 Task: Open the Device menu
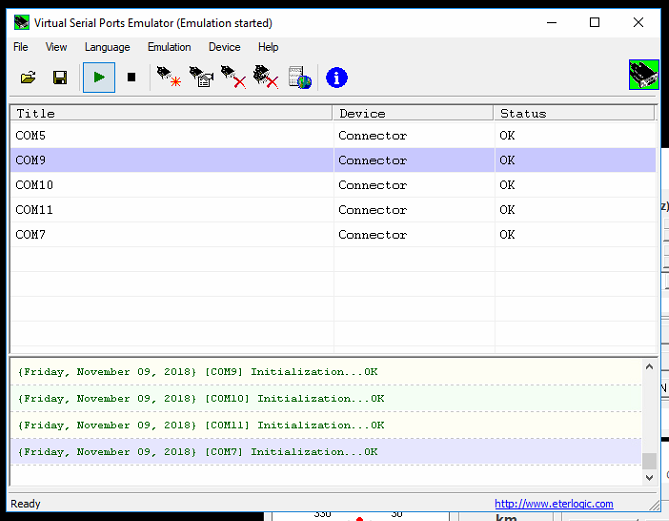(x=224, y=47)
